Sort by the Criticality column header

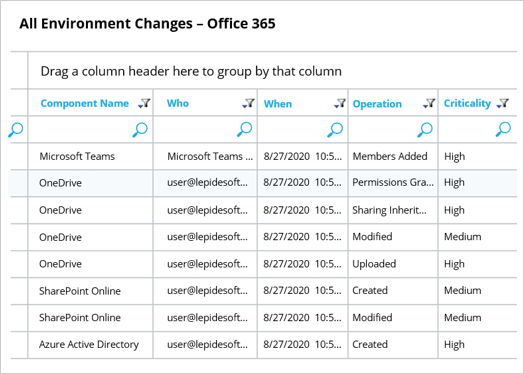(467, 104)
